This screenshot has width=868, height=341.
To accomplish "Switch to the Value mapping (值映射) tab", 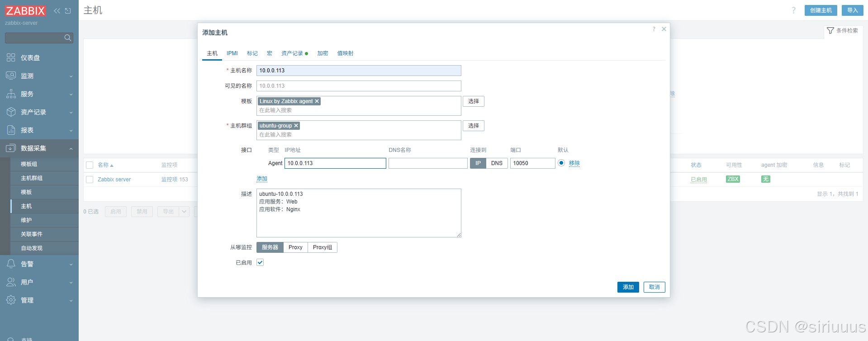I will (x=345, y=53).
